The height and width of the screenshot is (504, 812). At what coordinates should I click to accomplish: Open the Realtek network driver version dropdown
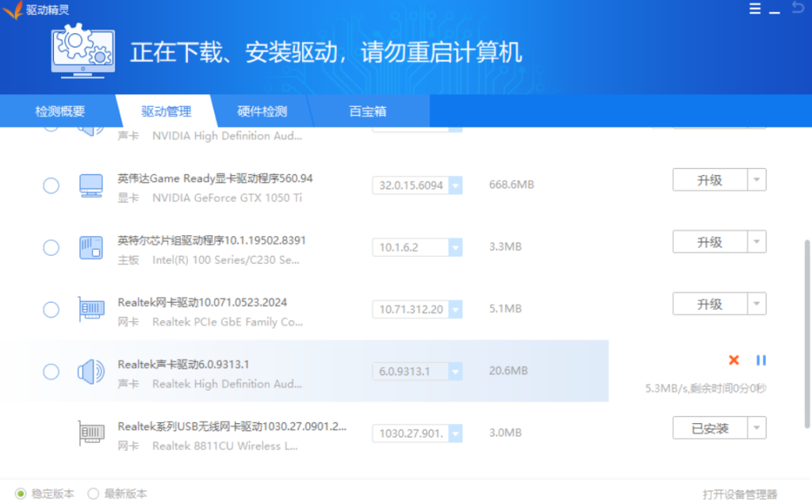(454, 309)
